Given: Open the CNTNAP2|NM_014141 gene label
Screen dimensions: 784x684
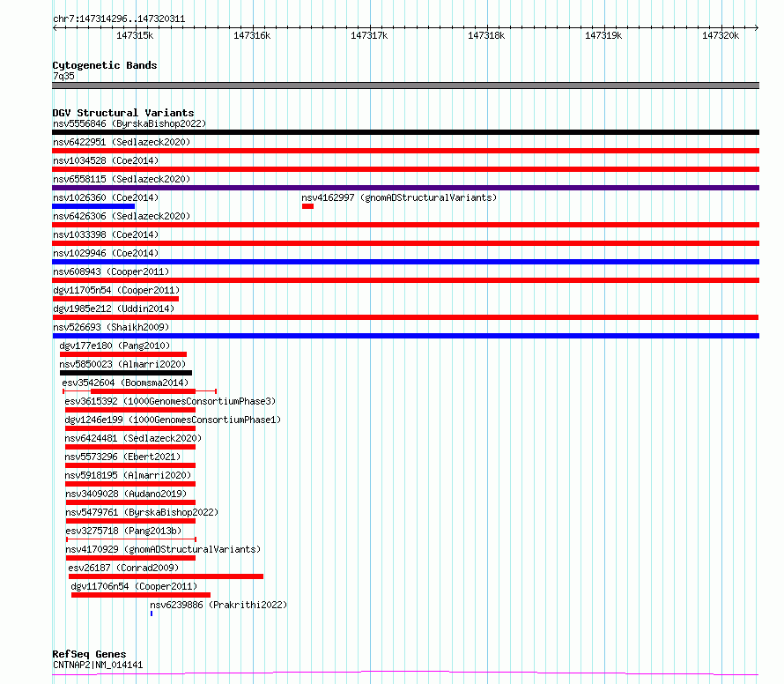Looking at the screenshot, I should (98, 665).
